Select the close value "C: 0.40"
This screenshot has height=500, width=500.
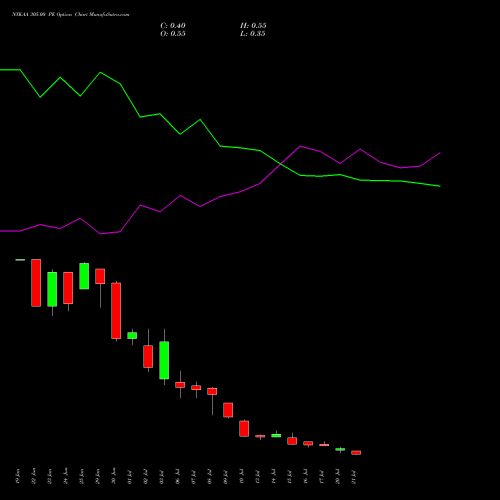(x=173, y=26)
